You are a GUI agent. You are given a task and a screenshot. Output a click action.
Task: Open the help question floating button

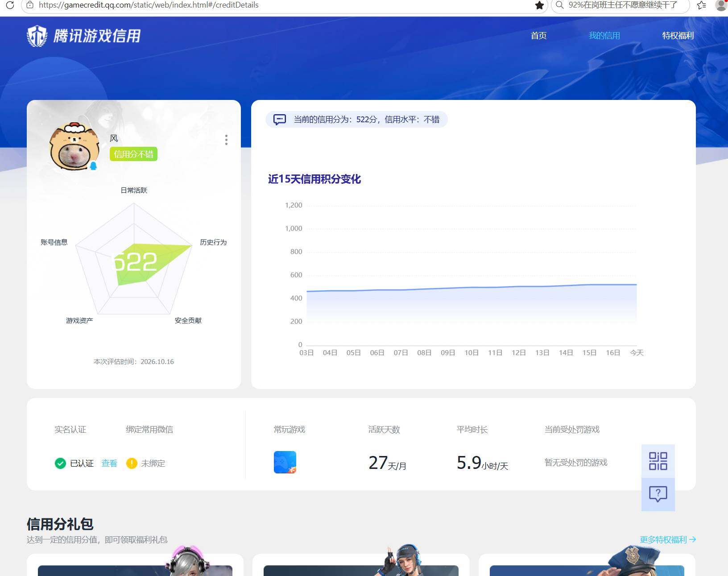click(x=658, y=494)
